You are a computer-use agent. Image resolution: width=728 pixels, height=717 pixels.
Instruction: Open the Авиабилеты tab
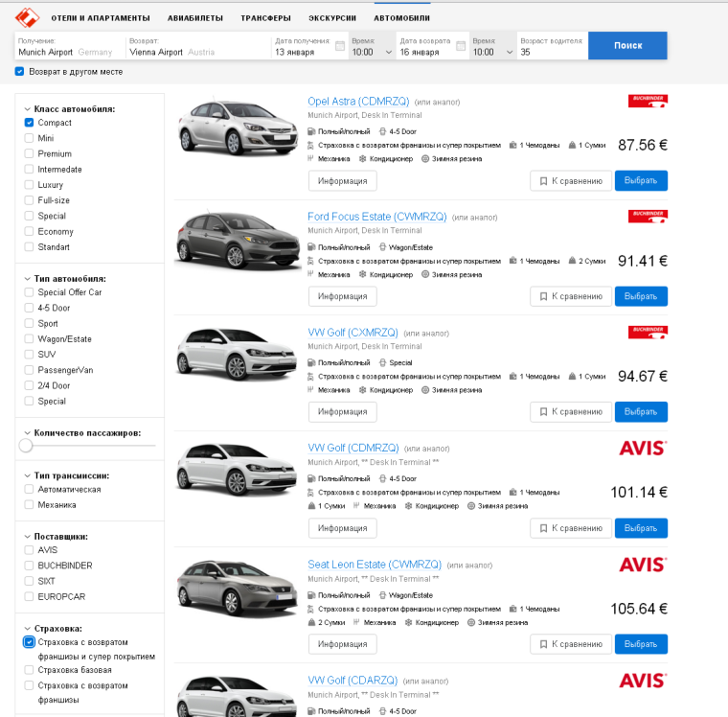(x=194, y=18)
